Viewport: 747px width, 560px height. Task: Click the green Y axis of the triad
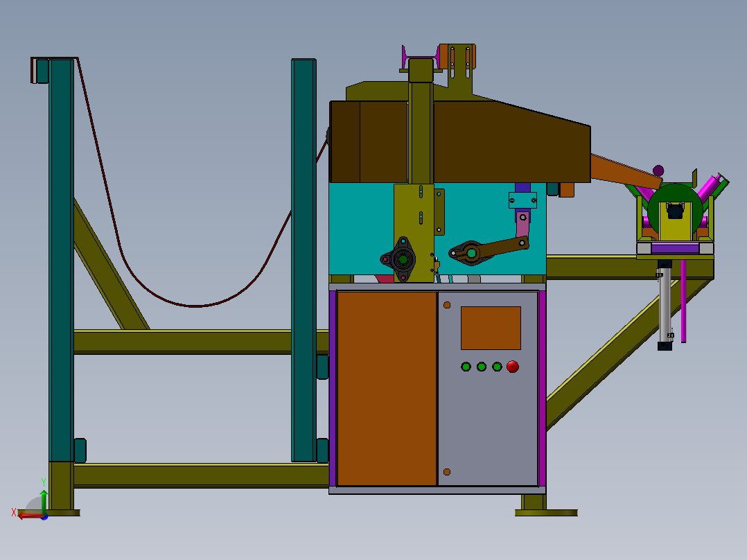tap(44, 501)
